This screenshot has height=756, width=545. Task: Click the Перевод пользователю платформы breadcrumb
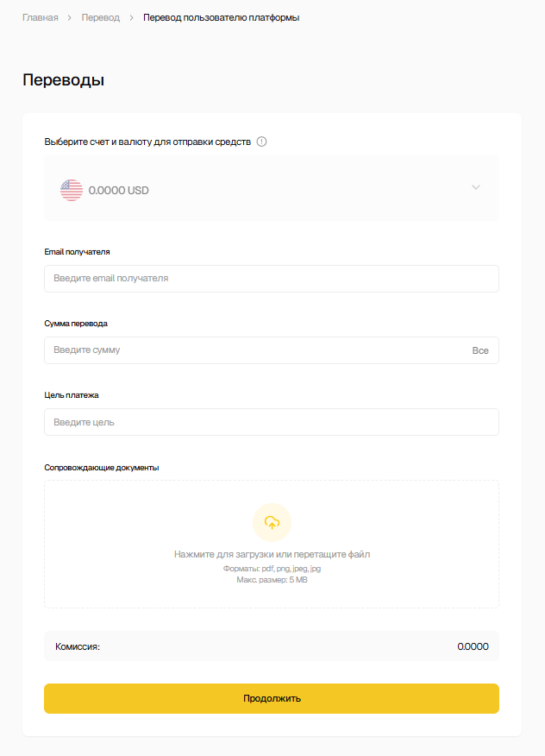(221, 17)
